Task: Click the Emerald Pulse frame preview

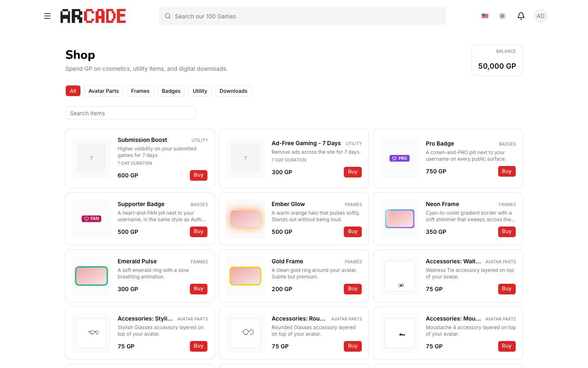Action: [x=91, y=276]
